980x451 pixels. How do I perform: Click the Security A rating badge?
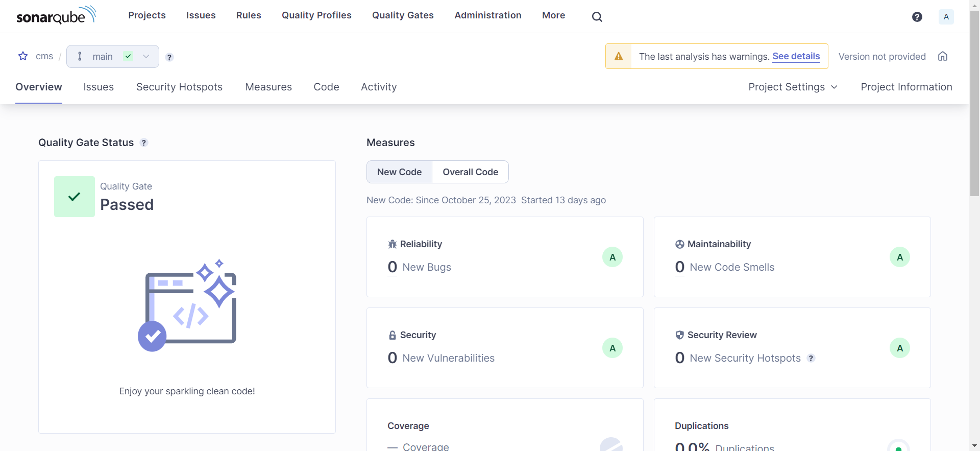pos(612,348)
